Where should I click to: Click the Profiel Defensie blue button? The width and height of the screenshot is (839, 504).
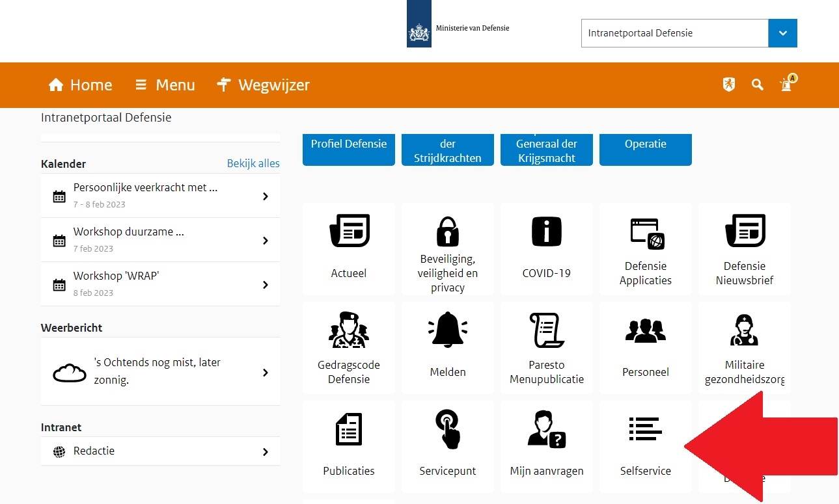pyautogui.click(x=349, y=149)
